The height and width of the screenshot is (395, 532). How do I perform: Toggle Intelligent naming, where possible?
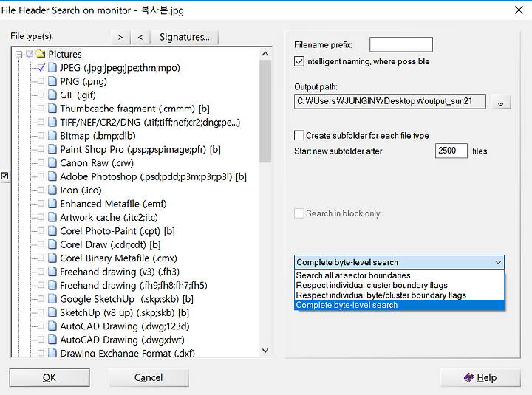coord(299,61)
